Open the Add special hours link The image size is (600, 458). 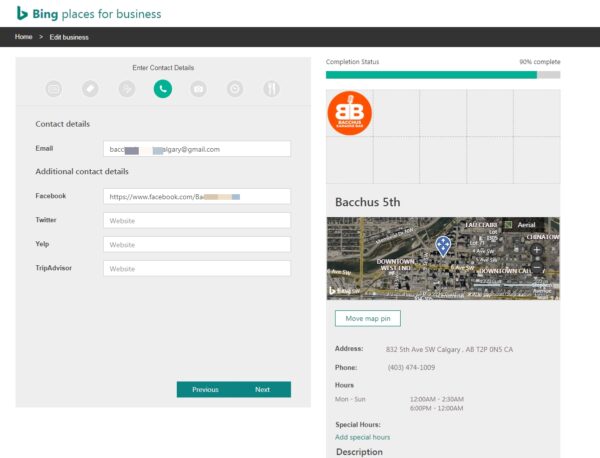[362, 437]
